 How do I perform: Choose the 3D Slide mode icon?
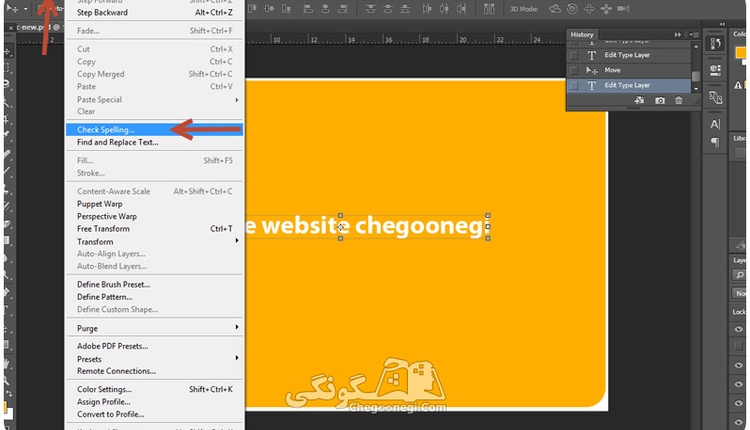point(606,9)
